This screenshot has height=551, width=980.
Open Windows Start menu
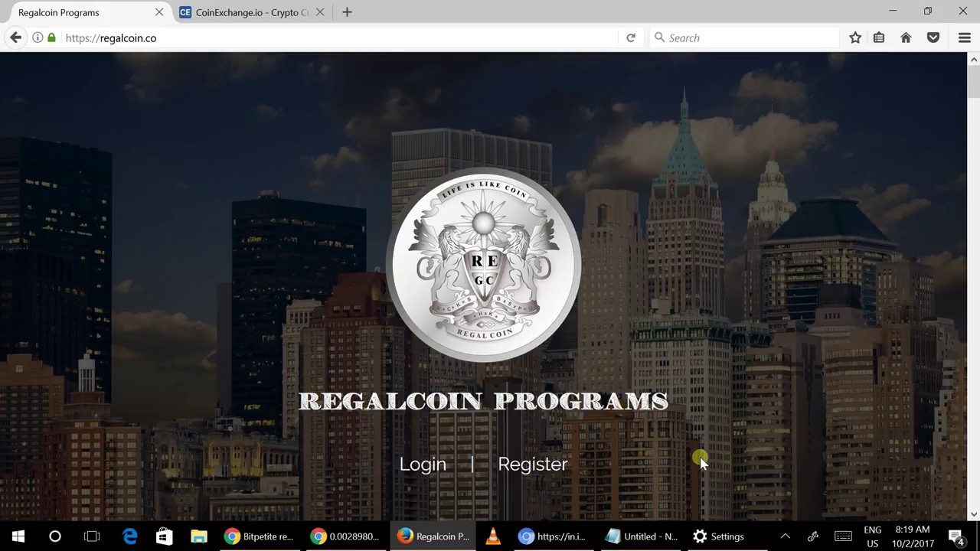click(x=18, y=536)
